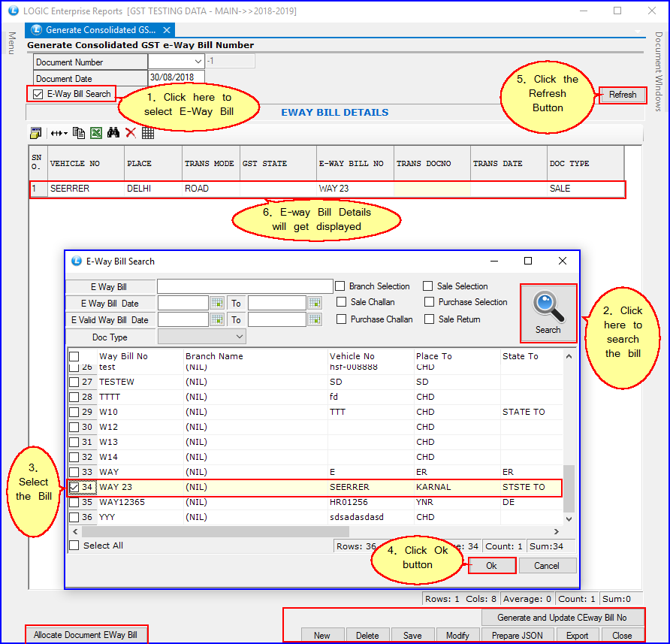Toggle the Select All checkbox
The image size is (670, 644).
[73, 544]
